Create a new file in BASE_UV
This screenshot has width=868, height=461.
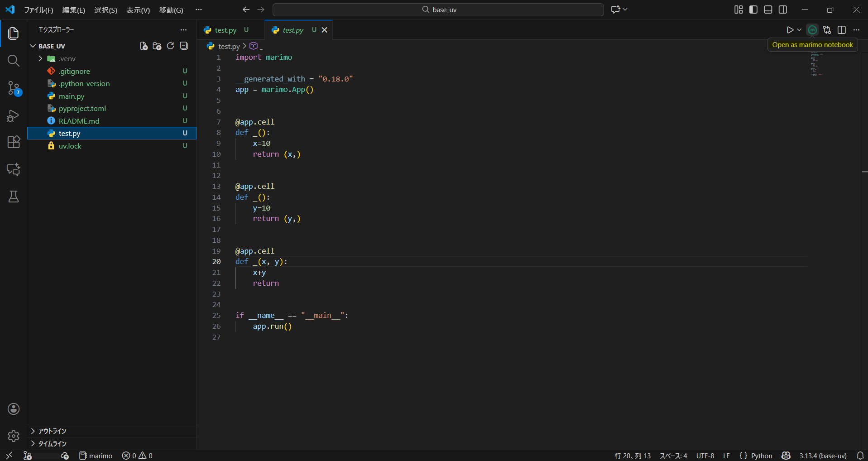pos(143,46)
